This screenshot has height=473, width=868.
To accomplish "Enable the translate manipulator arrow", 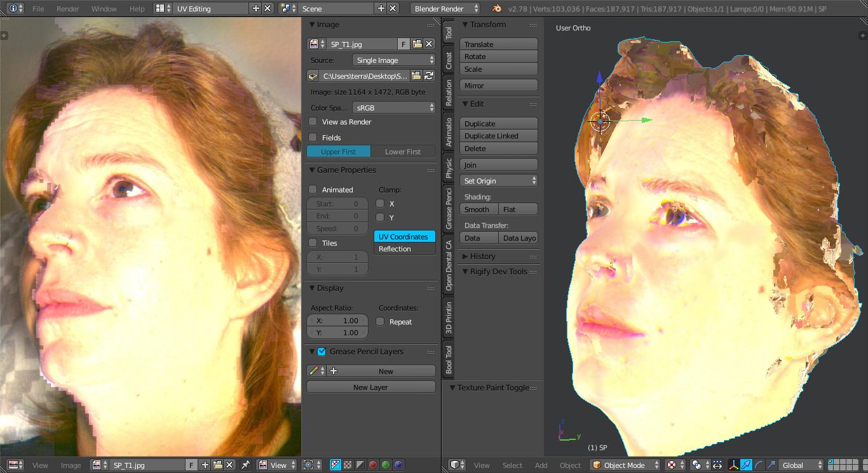I will 746,465.
